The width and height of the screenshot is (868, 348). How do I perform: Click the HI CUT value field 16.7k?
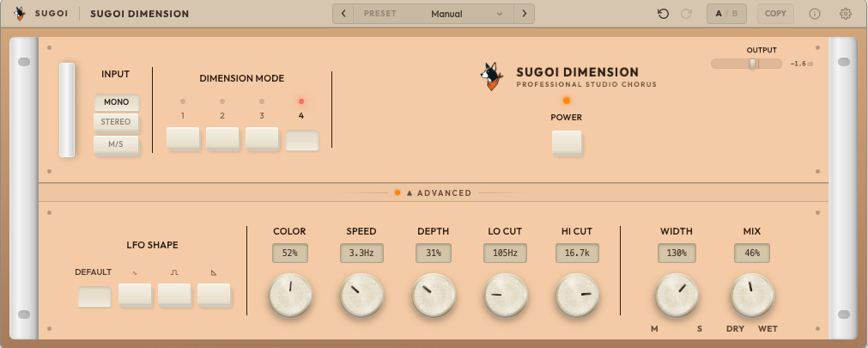(x=577, y=253)
